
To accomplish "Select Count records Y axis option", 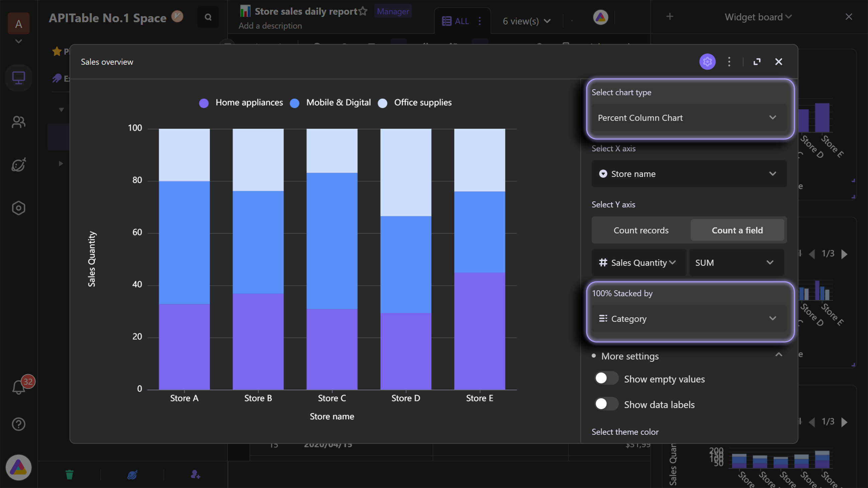I will 641,229.
